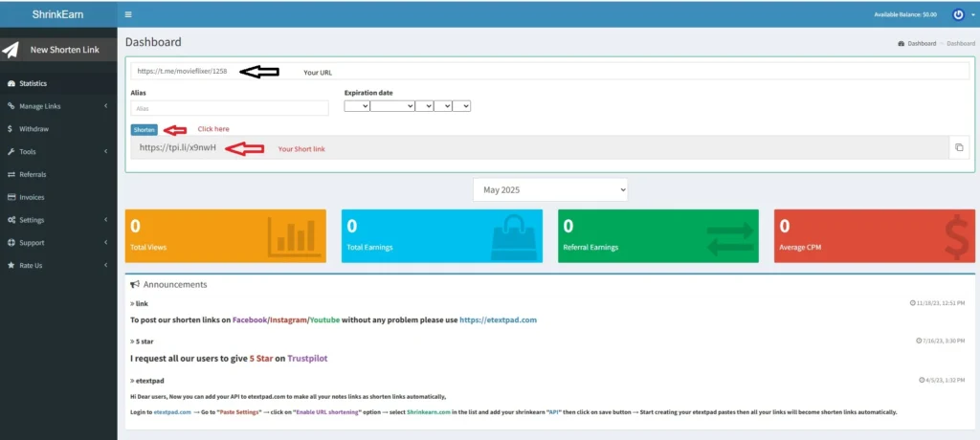Open the caret next to the power icon

point(972,15)
